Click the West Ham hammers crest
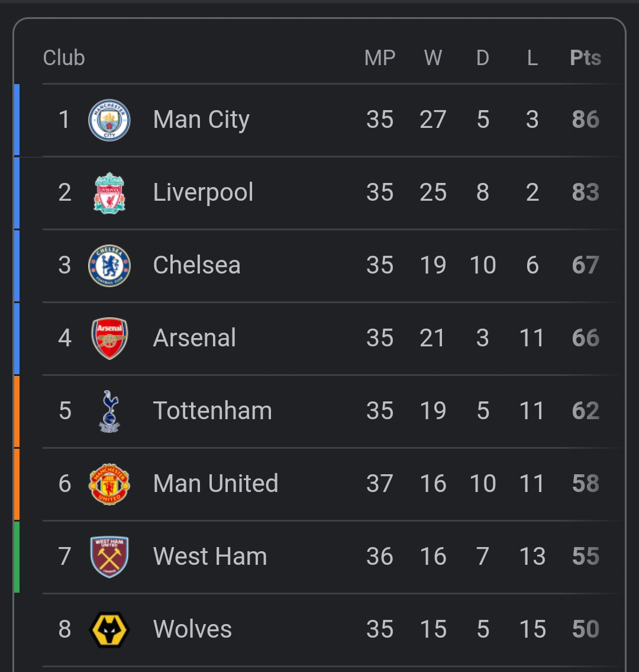The width and height of the screenshot is (639, 672). [x=109, y=557]
